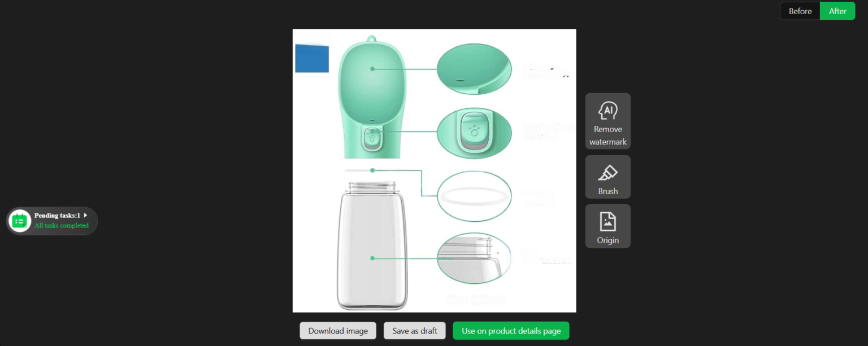The width and height of the screenshot is (868, 346).
Task: Open the Remove watermark AI tool
Action: (x=607, y=121)
